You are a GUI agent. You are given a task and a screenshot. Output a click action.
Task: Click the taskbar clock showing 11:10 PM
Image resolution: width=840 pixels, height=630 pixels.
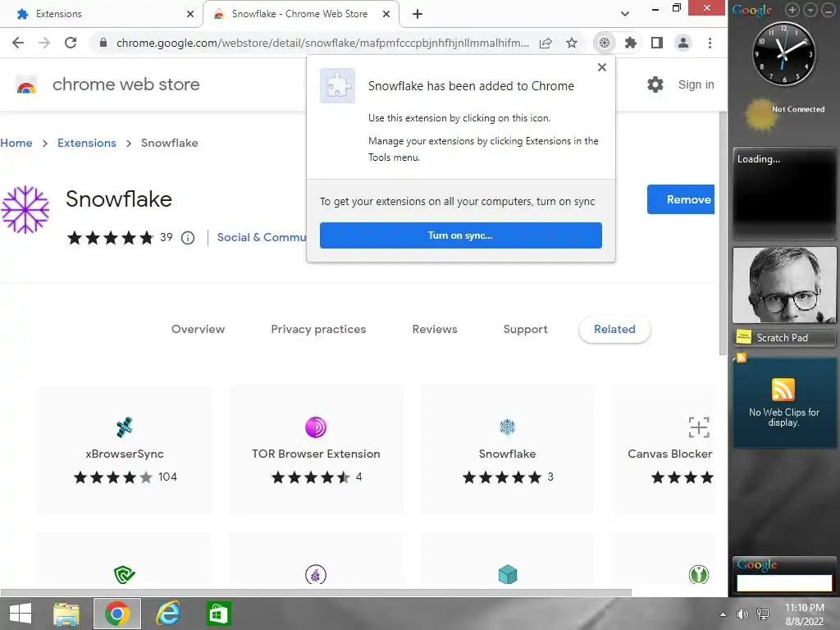coord(804,614)
